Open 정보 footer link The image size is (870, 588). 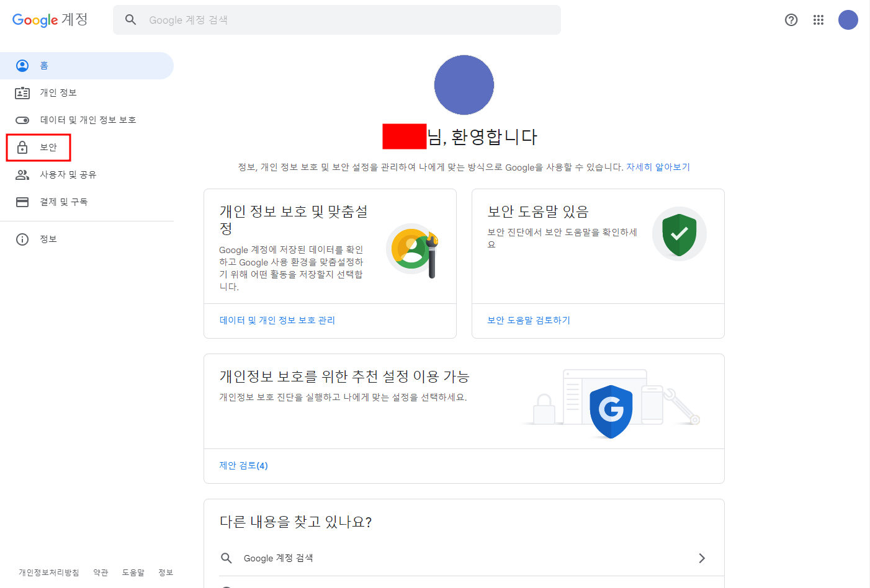click(166, 572)
